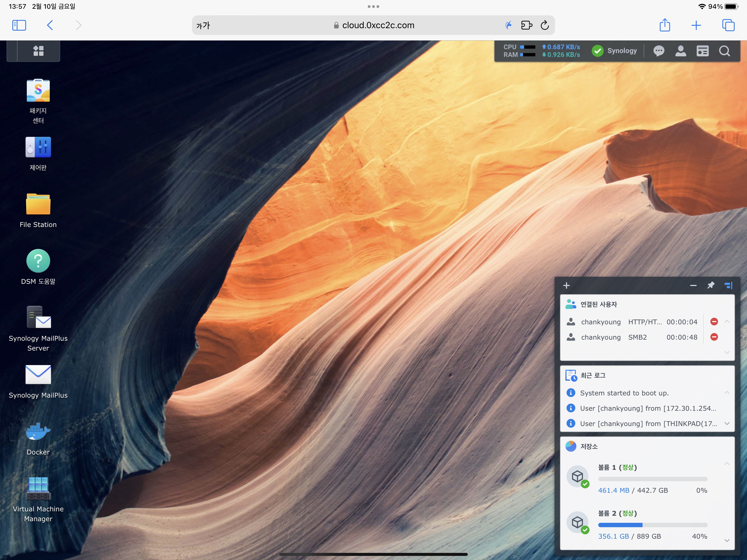
Task: Toggle widget panel dock-to-side icon
Action: click(728, 285)
